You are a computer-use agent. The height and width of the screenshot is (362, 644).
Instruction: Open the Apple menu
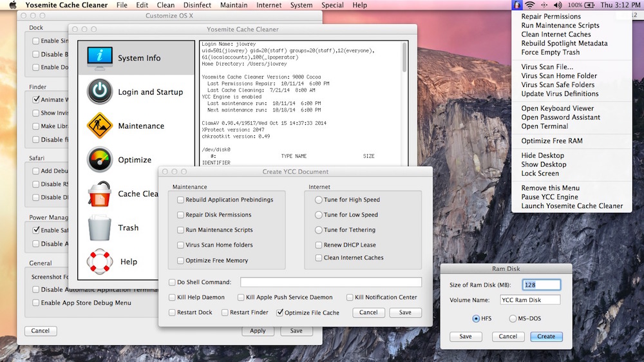point(12,5)
